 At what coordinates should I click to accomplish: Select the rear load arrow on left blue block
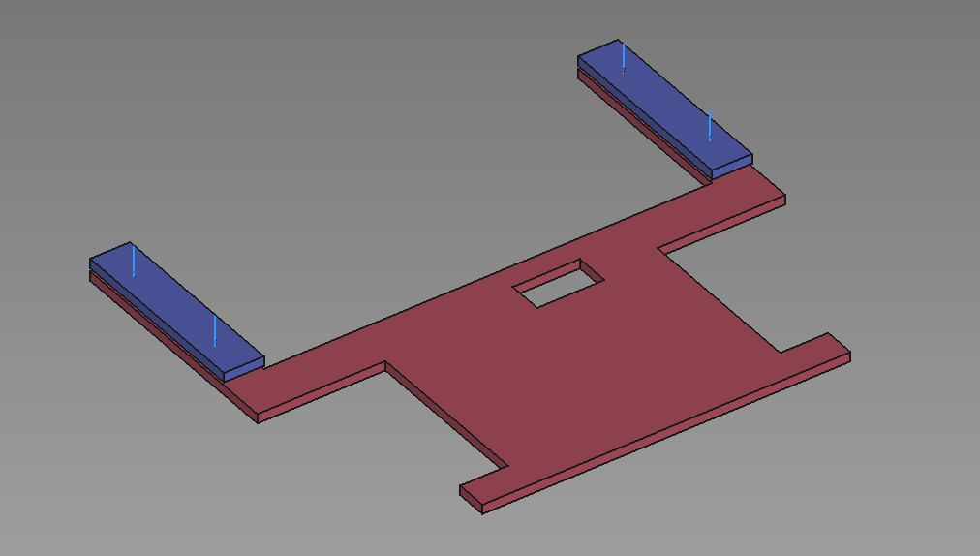tap(133, 261)
